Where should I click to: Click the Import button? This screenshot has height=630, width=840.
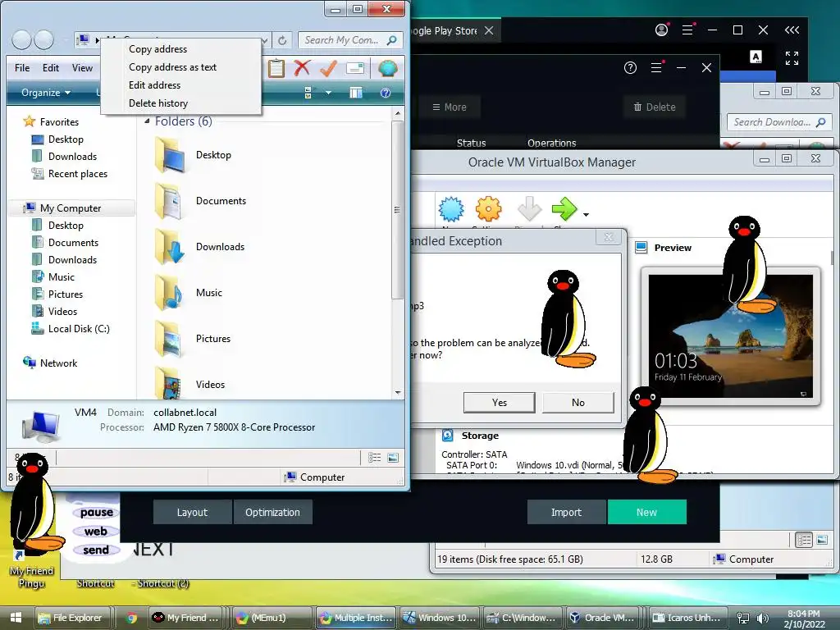point(566,512)
